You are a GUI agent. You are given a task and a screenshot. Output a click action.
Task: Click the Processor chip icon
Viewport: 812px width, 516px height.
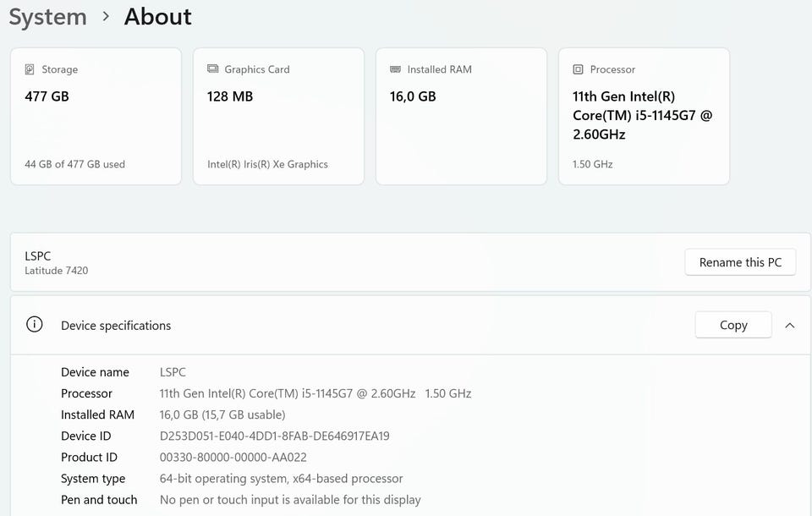(579, 69)
